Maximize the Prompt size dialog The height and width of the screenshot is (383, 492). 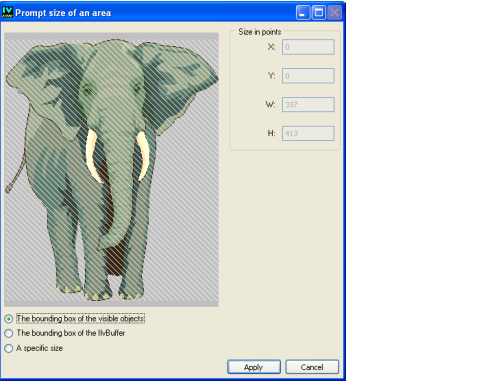pos(319,13)
